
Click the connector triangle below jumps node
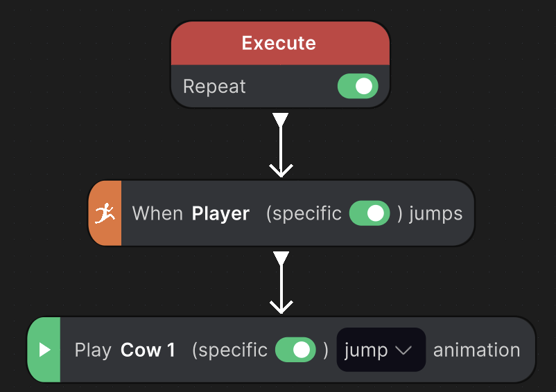coord(281,258)
